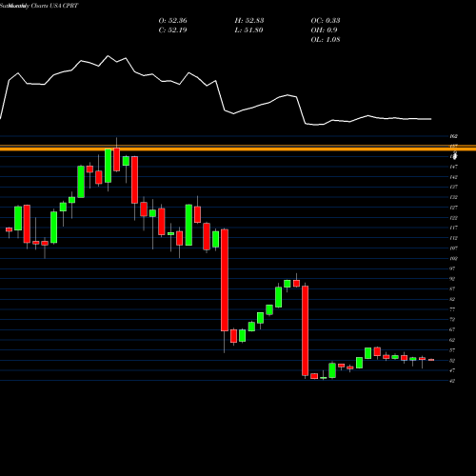Click the 'OH: 0.9' readout
Screen dimensions: 476x476
[324, 30]
